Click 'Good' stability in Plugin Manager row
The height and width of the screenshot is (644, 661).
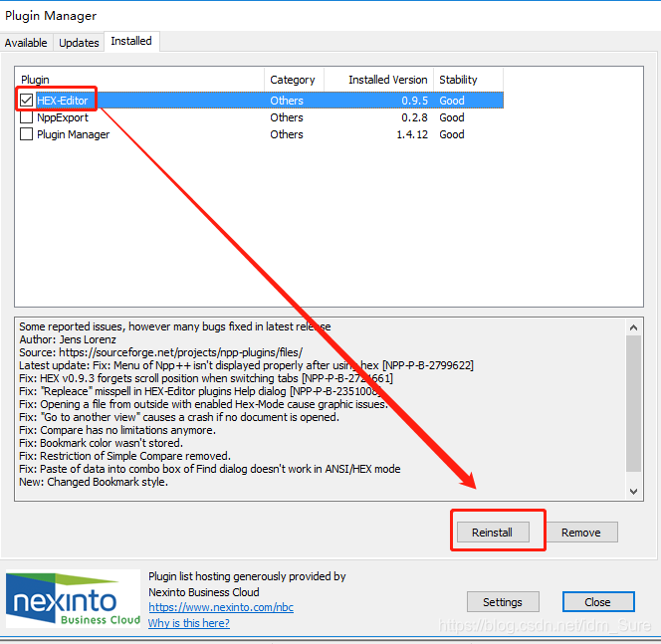coord(452,134)
